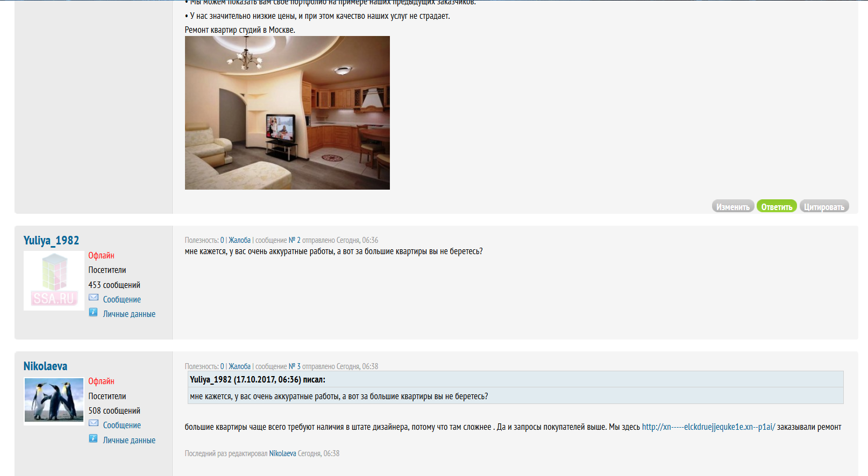Image resolution: width=868 pixels, height=476 pixels.
Task: Click the Изменить button
Action: (733, 206)
